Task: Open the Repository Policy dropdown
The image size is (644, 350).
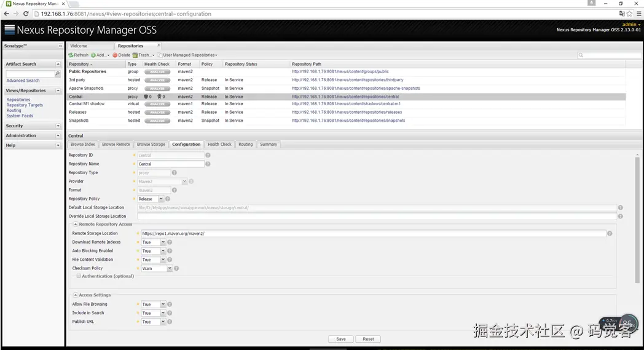Action: (161, 199)
